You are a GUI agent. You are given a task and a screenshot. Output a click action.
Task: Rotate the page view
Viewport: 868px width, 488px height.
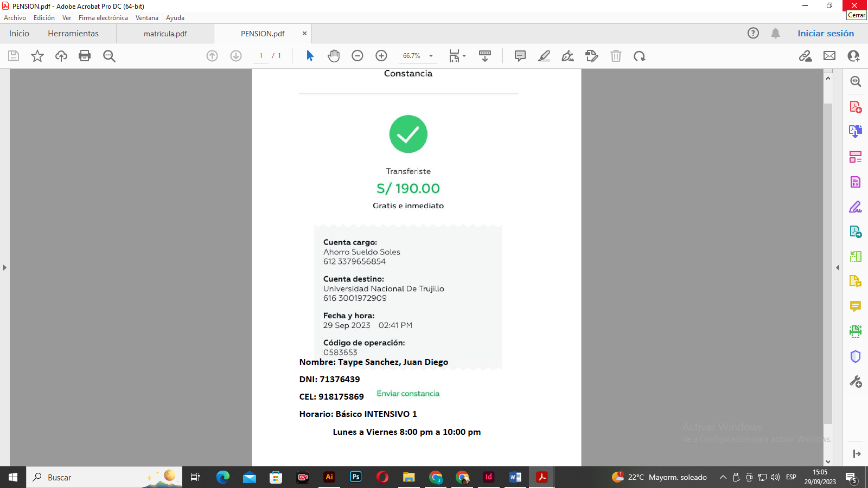pyautogui.click(x=640, y=56)
